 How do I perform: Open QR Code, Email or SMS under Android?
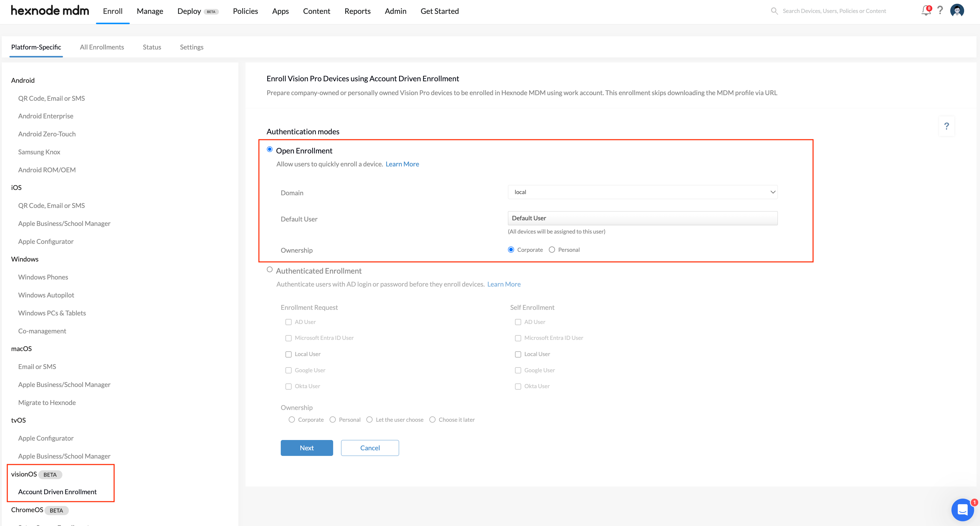(52, 98)
